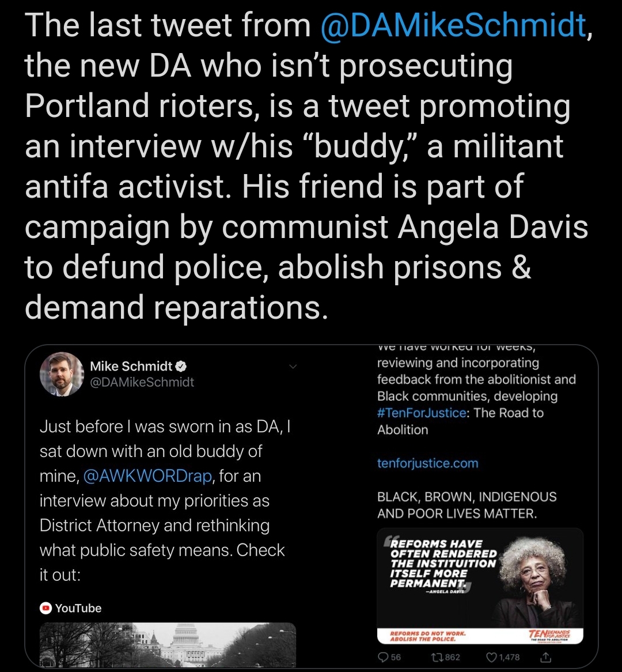Visit the tenforjustice.com link
Screen dimensions: 622x672
pos(427,463)
